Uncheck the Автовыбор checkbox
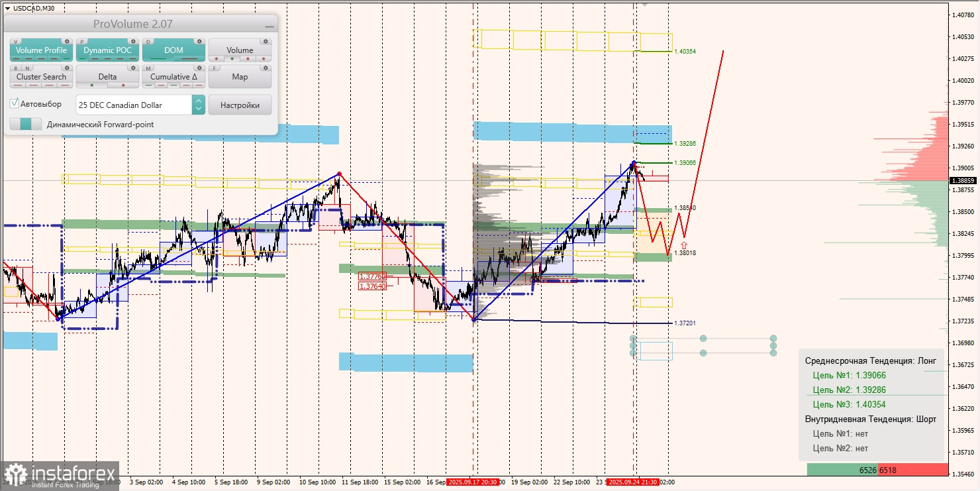The height and width of the screenshot is (491, 980). [15, 104]
